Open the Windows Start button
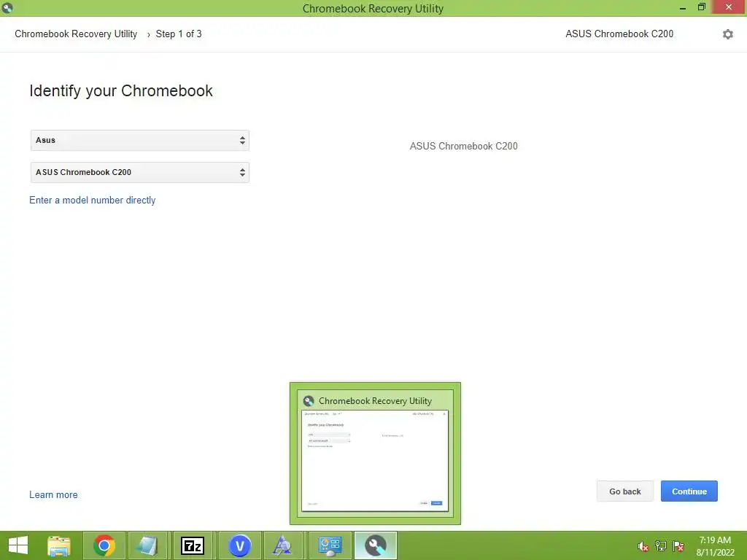This screenshot has height=560, width=747. click(x=18, y=545)
